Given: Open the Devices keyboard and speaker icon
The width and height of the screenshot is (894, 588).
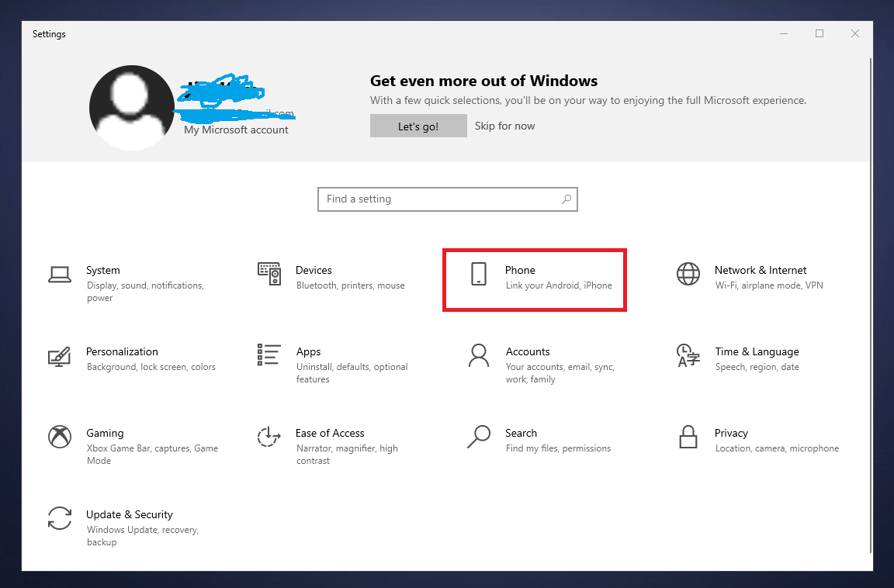Looking at the screenshot, I should coord(269,274).
